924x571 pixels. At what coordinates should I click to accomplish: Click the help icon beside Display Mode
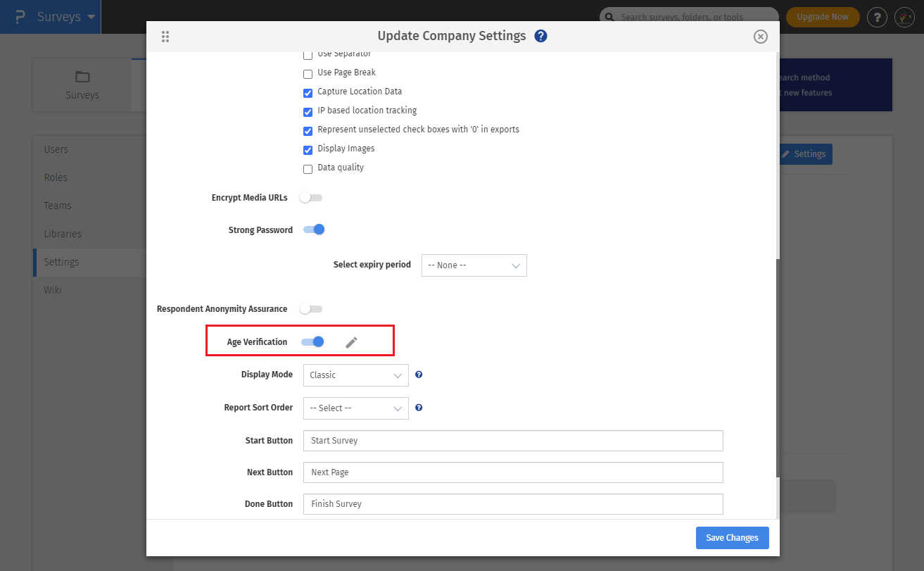419,375
